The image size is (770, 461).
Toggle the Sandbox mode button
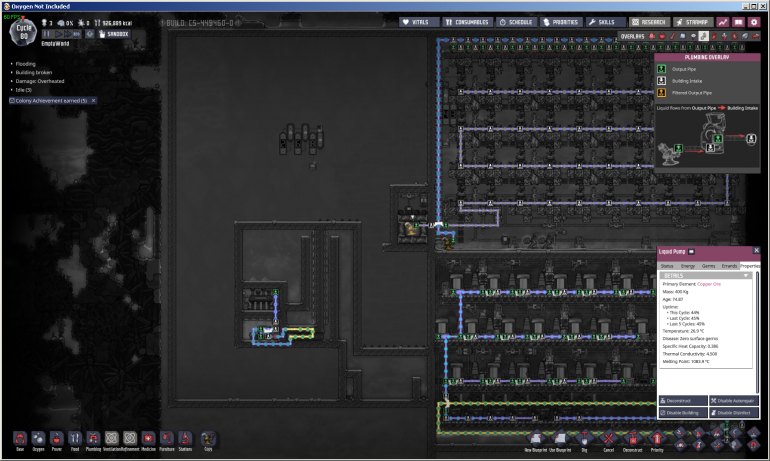[x=114, y=34]
